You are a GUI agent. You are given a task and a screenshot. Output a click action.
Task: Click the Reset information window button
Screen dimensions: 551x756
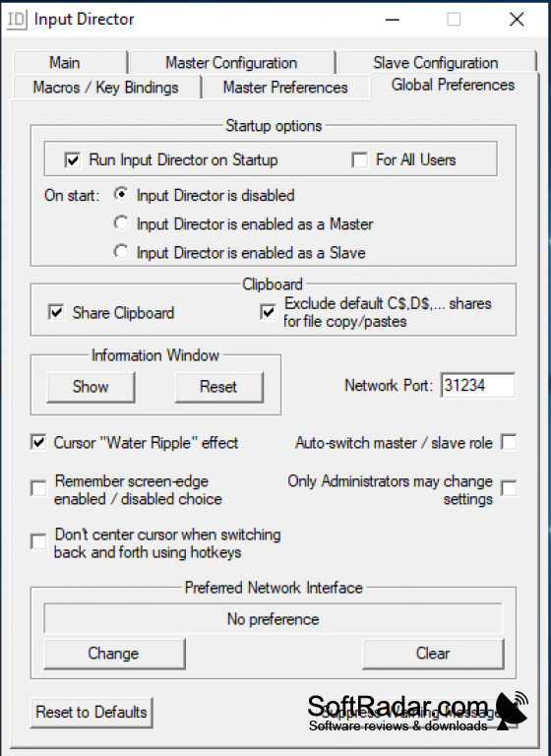[x=218, y=387]
